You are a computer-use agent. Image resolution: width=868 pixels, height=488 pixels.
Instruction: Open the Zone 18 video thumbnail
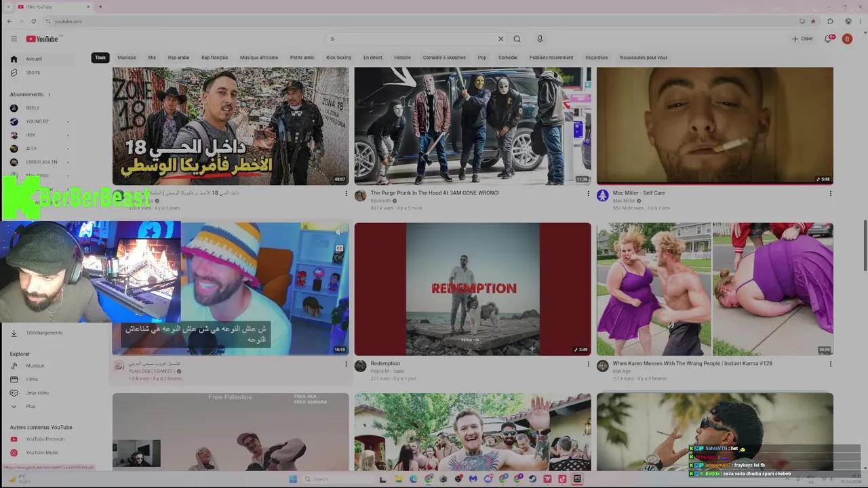point(231,126)
